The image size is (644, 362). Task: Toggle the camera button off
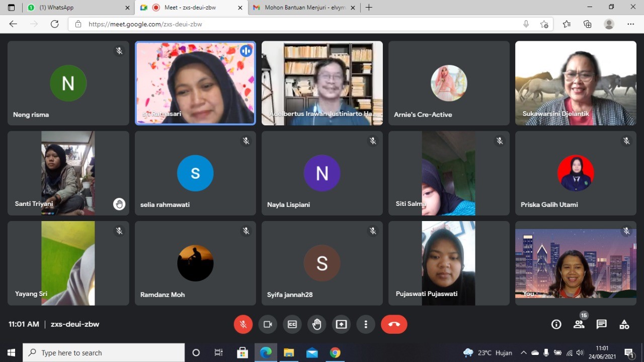[268, 324]
